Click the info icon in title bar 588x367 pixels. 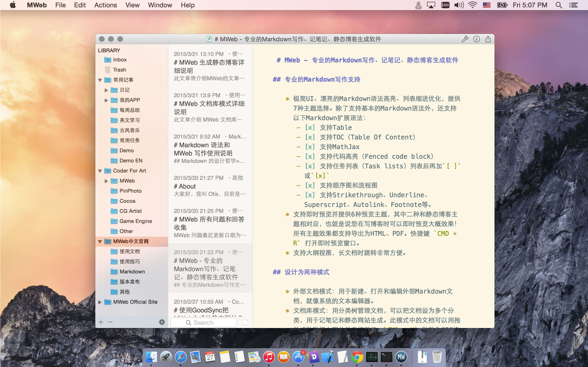[476, 39]
